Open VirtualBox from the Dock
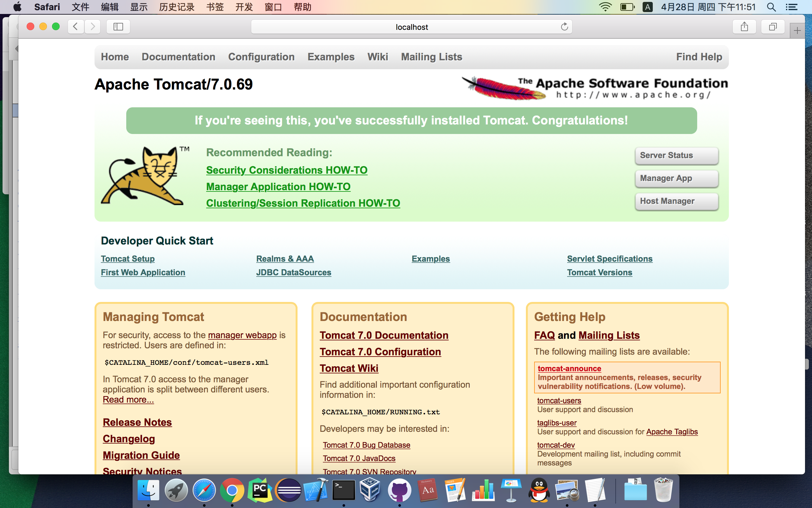This screenshot has height=508, width=812. (370, 490)
